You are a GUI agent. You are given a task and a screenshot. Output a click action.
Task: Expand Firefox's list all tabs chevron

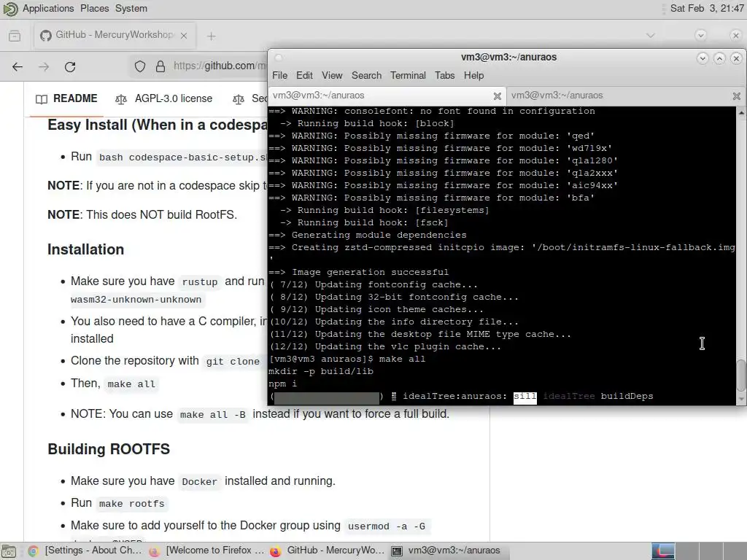pos(650,35)
